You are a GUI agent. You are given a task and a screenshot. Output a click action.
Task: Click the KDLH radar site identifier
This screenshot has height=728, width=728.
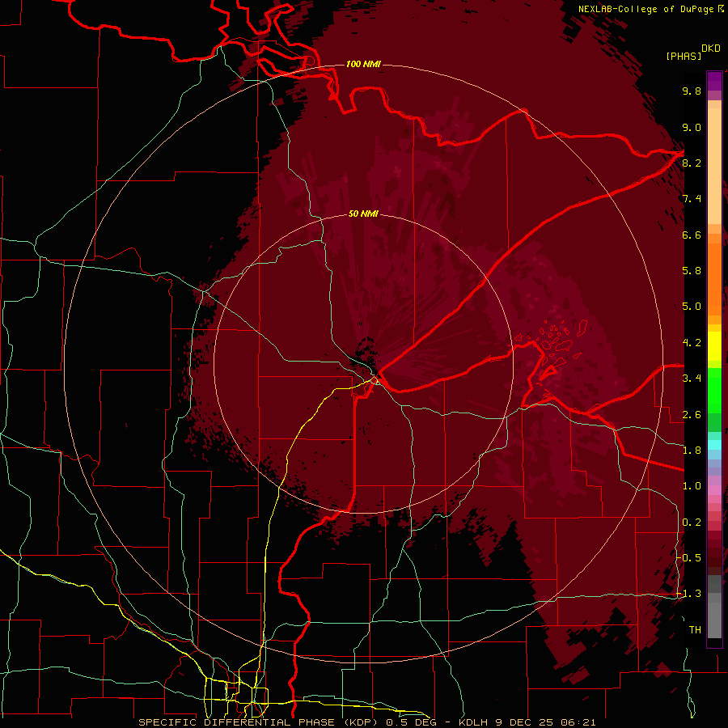pos(476,722)
